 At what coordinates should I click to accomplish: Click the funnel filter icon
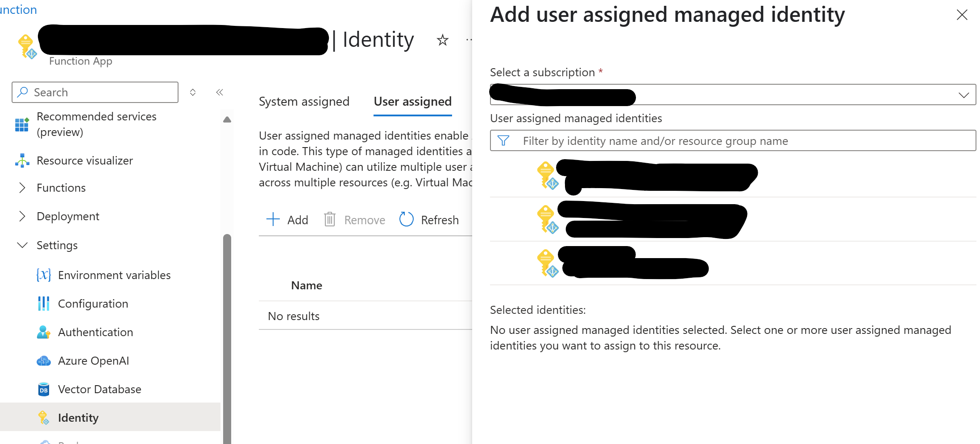click(x=503, y=141)
